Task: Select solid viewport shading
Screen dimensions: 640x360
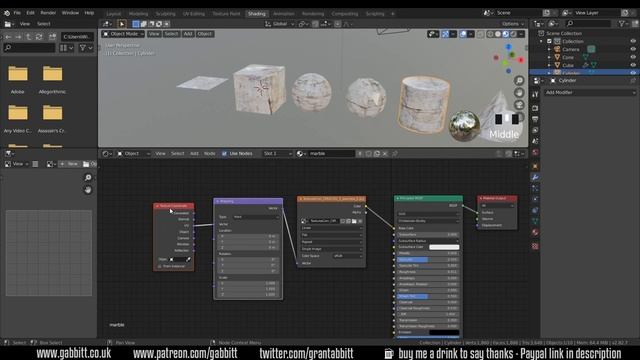Action: pyautogui.click(x=498, y=34)
